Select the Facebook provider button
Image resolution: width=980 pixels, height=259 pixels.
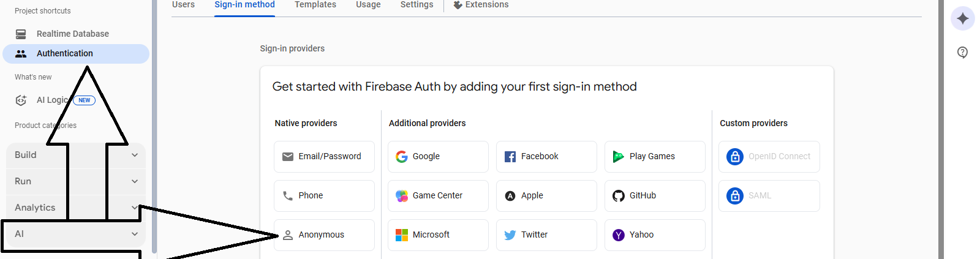pos(546,157)
